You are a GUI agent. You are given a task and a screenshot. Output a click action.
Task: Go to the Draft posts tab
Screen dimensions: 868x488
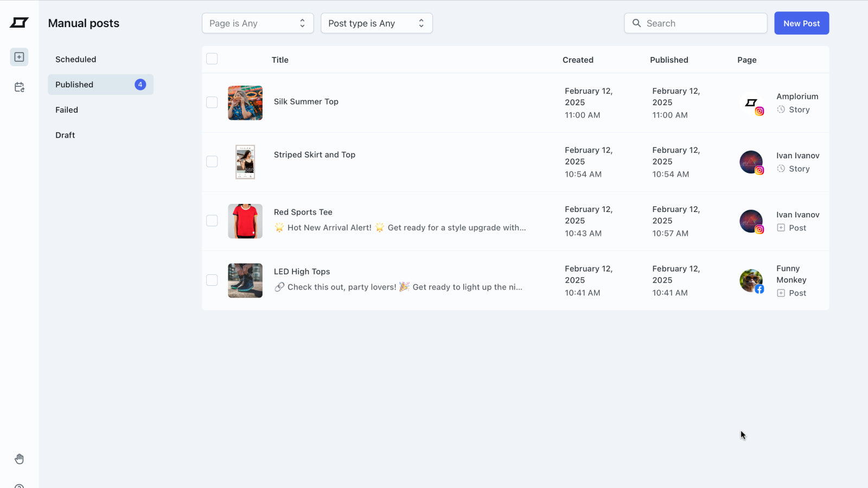click(x=65, y=136)
